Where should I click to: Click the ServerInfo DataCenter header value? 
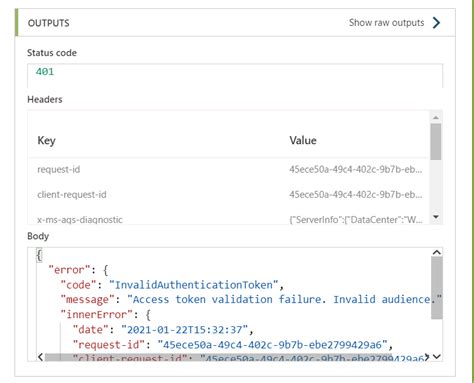356,220
